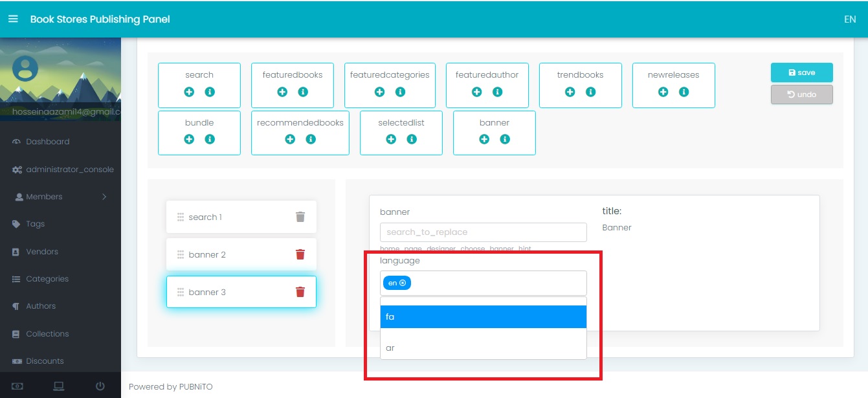Click drag handle of search 1 item
868x398 pixels.
coord(181,217)
